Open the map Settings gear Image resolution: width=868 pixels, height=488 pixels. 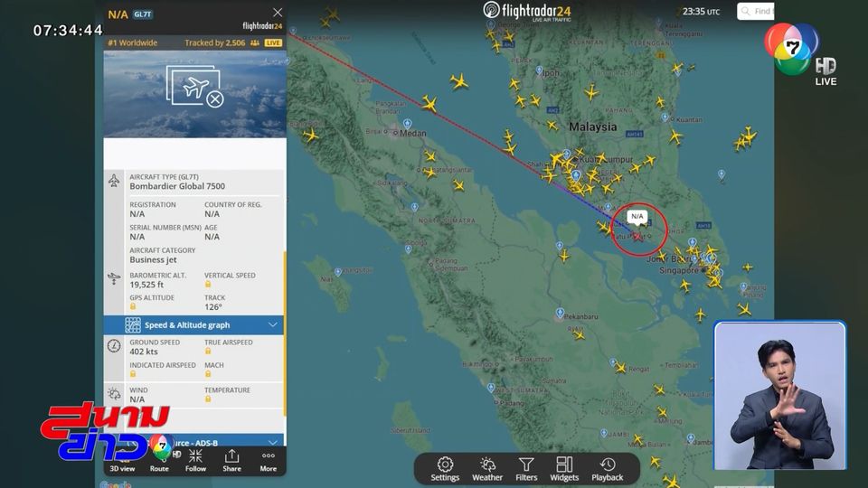tap(445, 469)
